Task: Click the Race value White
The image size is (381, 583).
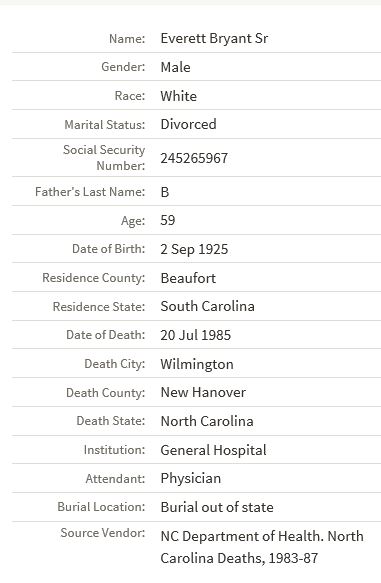Action: tap(178, 96)
